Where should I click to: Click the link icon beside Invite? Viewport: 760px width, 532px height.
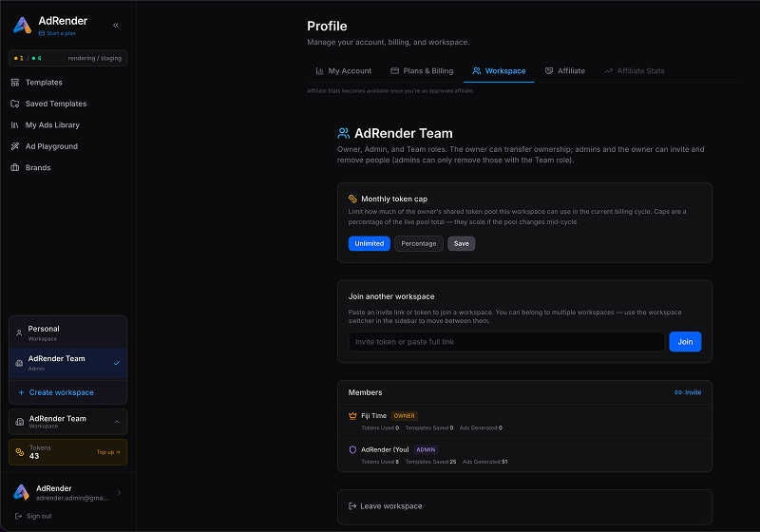point(678,392)
